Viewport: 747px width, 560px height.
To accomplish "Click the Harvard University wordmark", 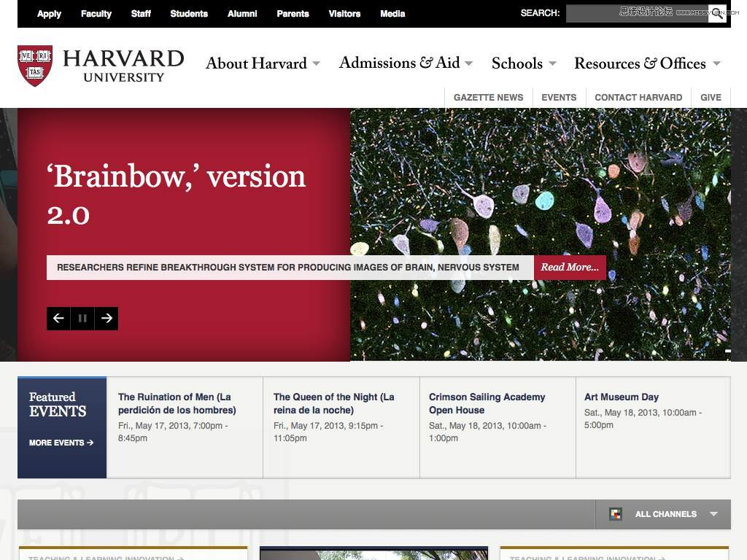I will pyautogui.click(x=123, y=66).
